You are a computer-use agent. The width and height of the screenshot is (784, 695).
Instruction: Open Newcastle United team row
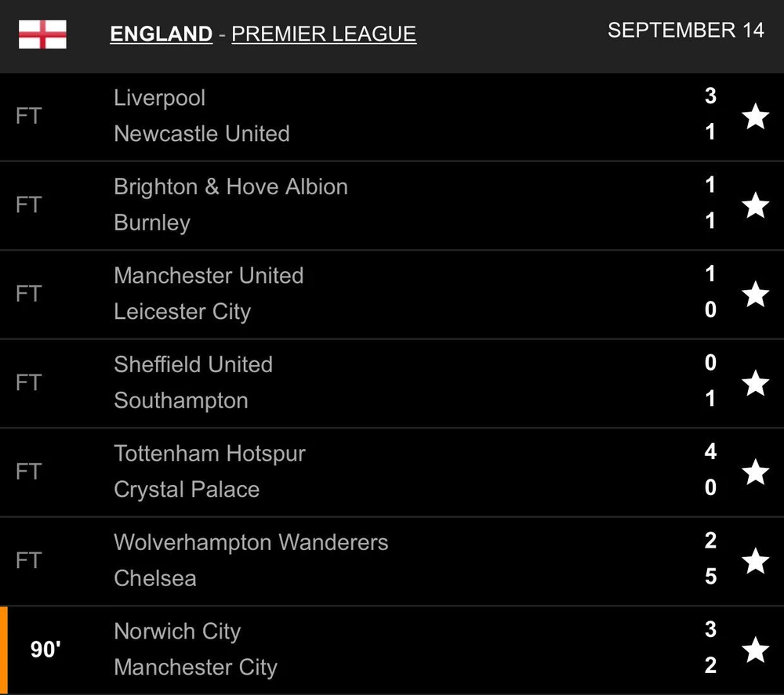pyautogui.click(x=201, y=134)
